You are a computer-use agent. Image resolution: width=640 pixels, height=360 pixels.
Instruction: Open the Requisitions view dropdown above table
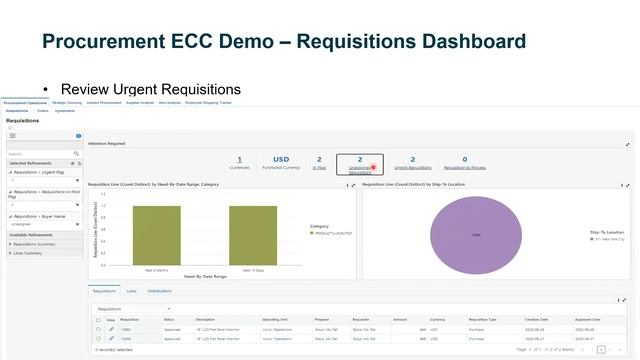(x=133, y=309)
